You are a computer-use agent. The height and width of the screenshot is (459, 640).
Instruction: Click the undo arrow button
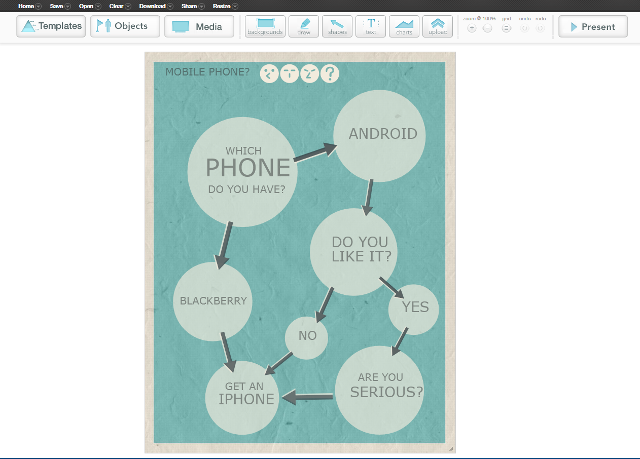524,28
